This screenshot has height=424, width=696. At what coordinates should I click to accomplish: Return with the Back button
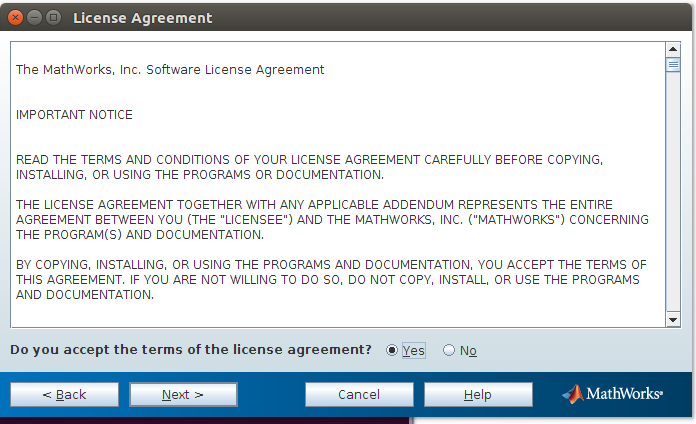point(64,394)
